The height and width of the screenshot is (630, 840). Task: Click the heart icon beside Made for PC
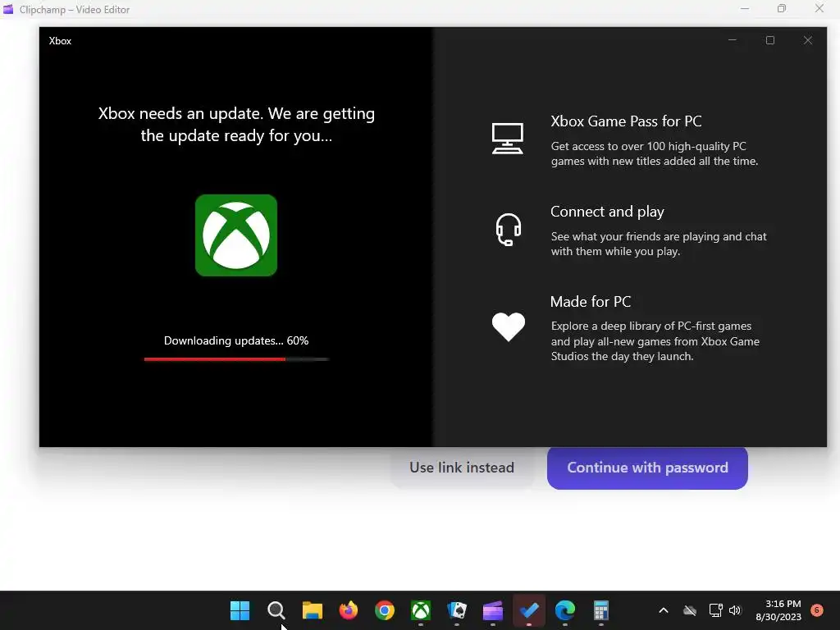coord(509,326)
